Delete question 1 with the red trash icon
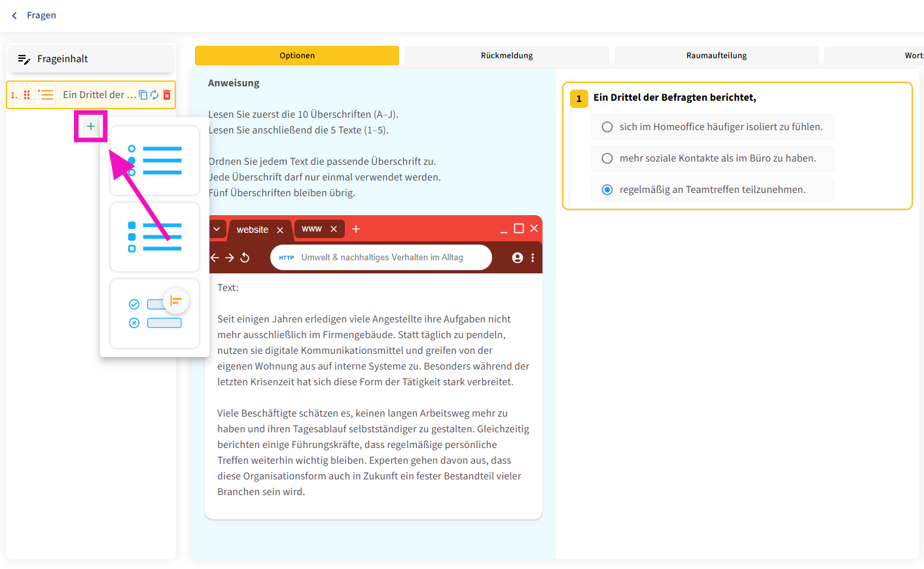Viewport: 924px width, 569px height. 167,95
